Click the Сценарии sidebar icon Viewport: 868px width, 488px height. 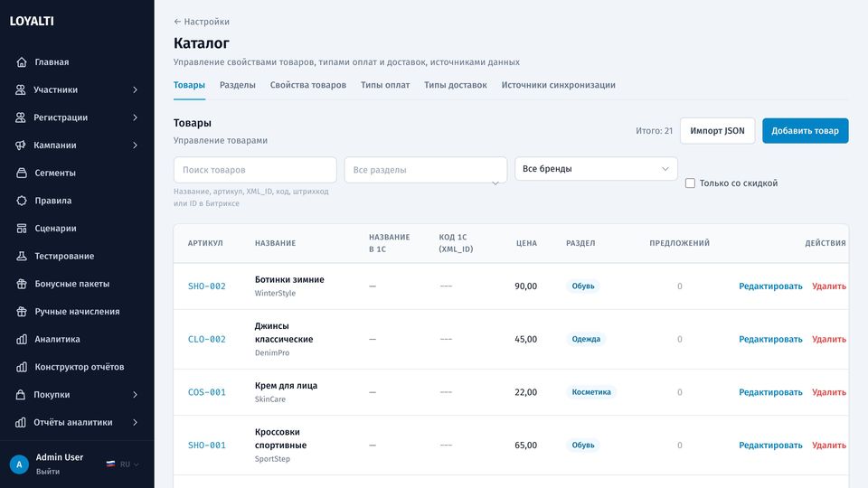point(22,228)
